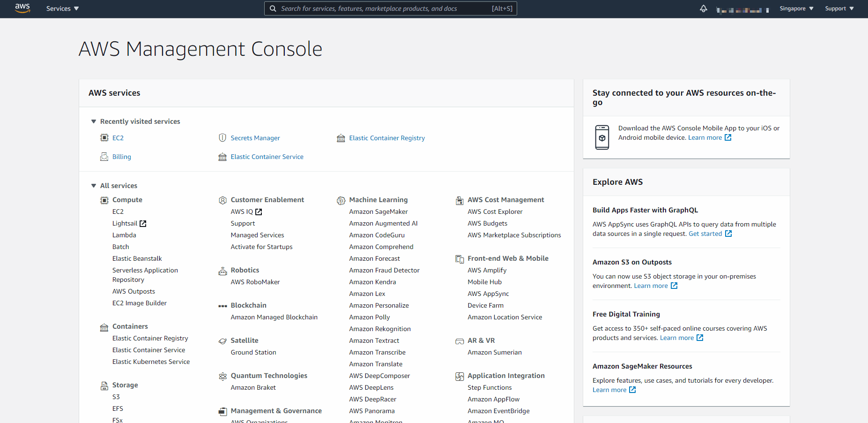The image size is (868, 423).
Task: Open Amazon SageMaker service link
Action: (x=378, y=212)
